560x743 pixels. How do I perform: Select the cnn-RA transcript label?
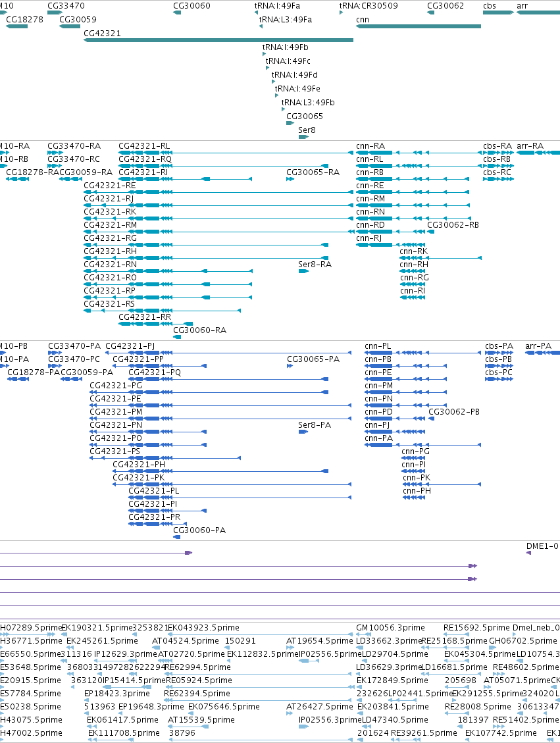(x=370, y=146)
